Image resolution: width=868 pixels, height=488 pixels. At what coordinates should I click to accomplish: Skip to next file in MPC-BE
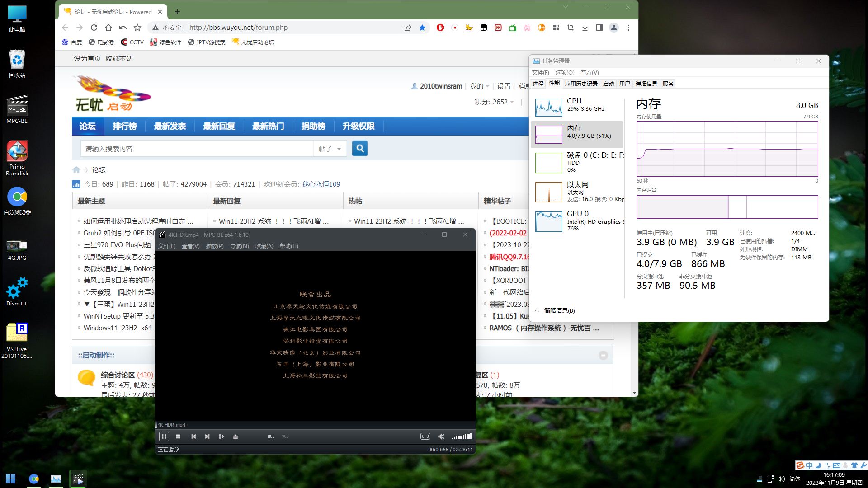207,436
